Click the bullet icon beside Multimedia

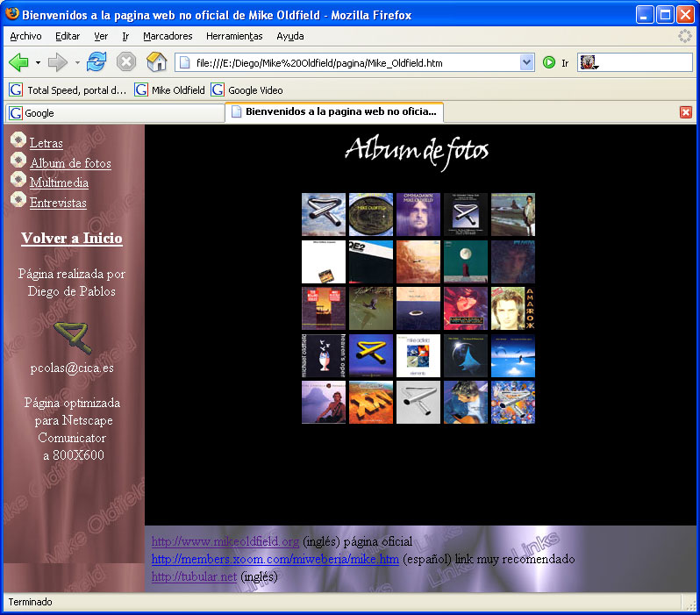coord(18,179)
